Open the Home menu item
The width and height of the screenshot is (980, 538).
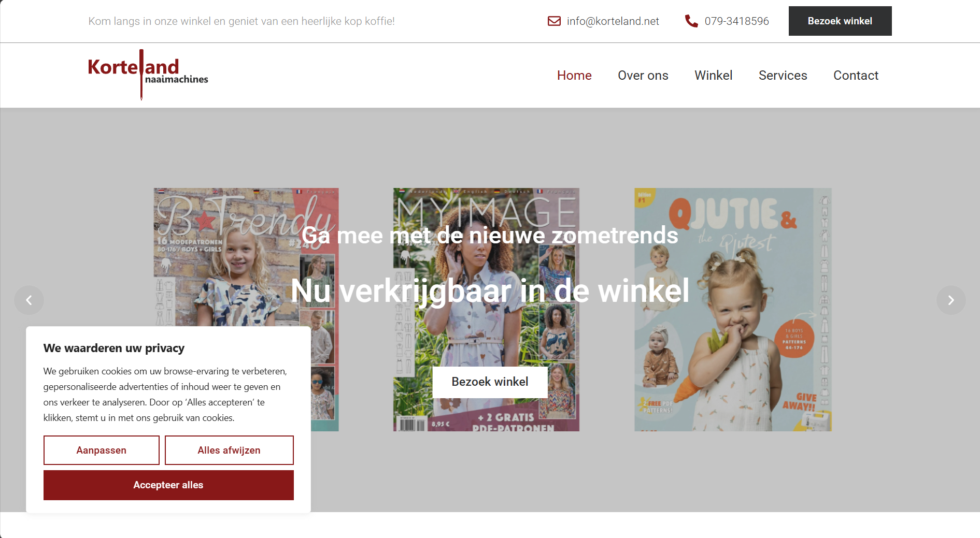coord(574,76)
